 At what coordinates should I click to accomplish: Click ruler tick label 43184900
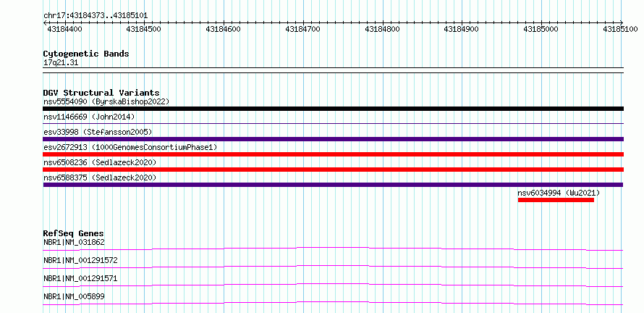[462, 29]
